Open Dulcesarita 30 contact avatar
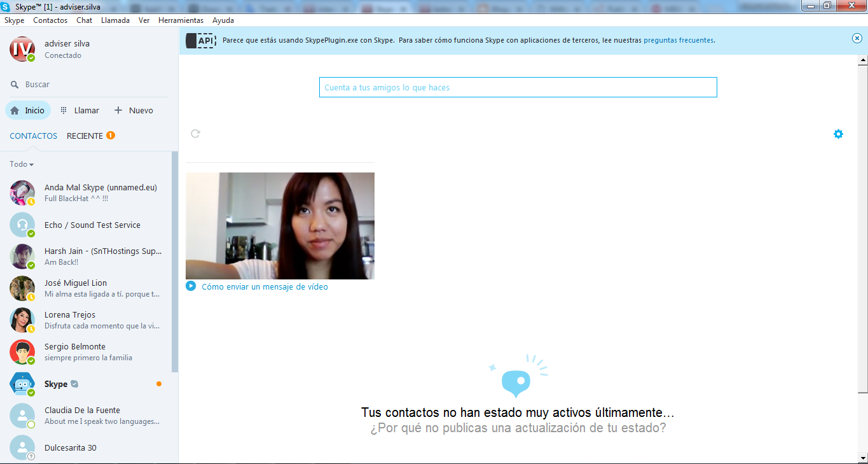Screen dimensions: 868x464 click(22, 447)
